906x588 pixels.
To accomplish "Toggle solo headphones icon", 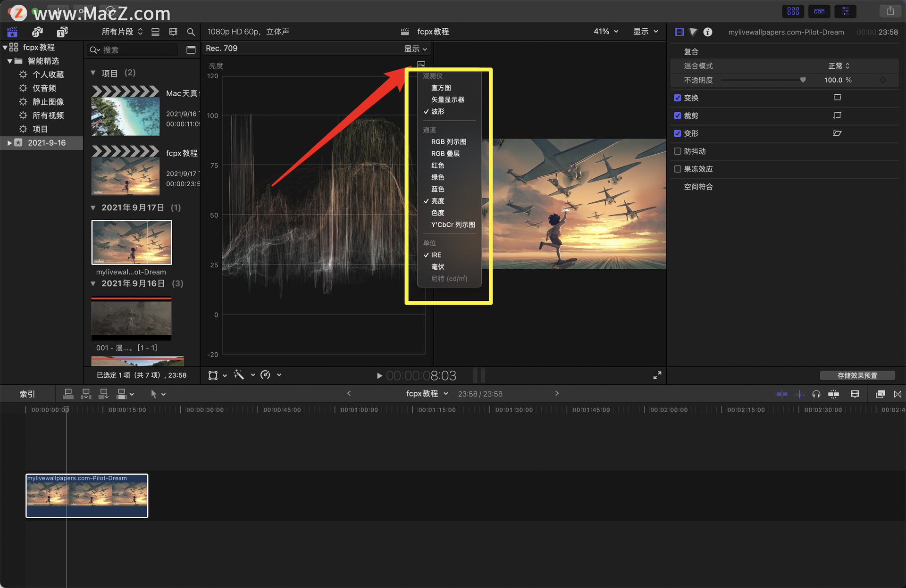I will pyautogui.click(x=816, y=394).
